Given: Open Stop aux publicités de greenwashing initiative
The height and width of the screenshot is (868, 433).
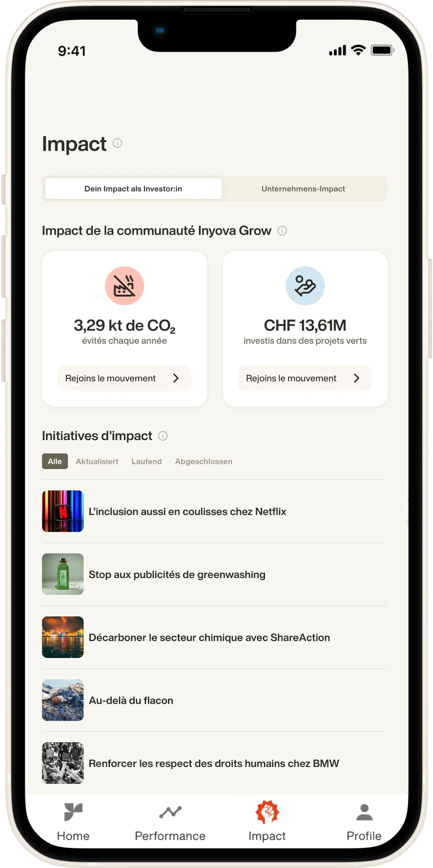Looking at the screenshot, I should tap(177, 574).
